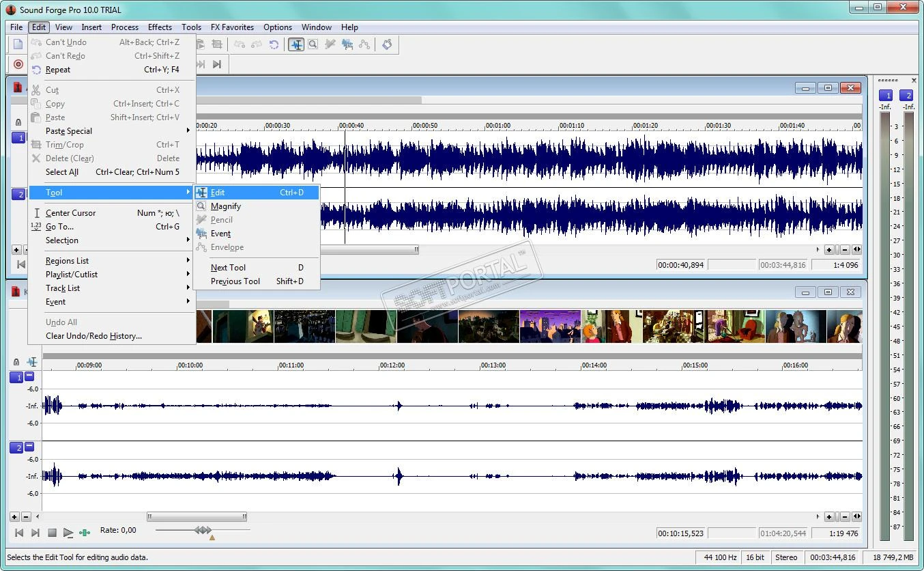Play audio from the lower window transport
Image resolution: width=924 pixels, height=571 pixels.
click(68, 533)
